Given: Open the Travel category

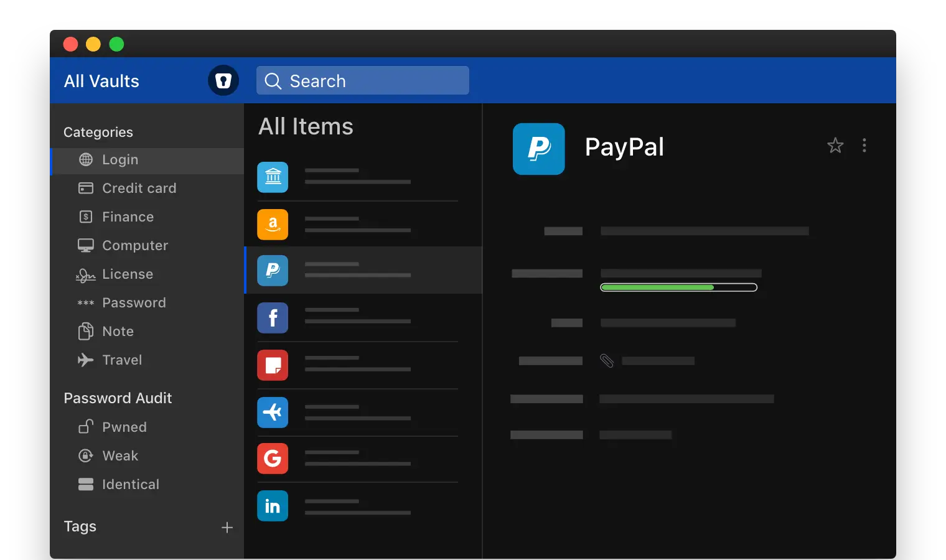Looking at the screenshot, I should [x=123, y=360].
